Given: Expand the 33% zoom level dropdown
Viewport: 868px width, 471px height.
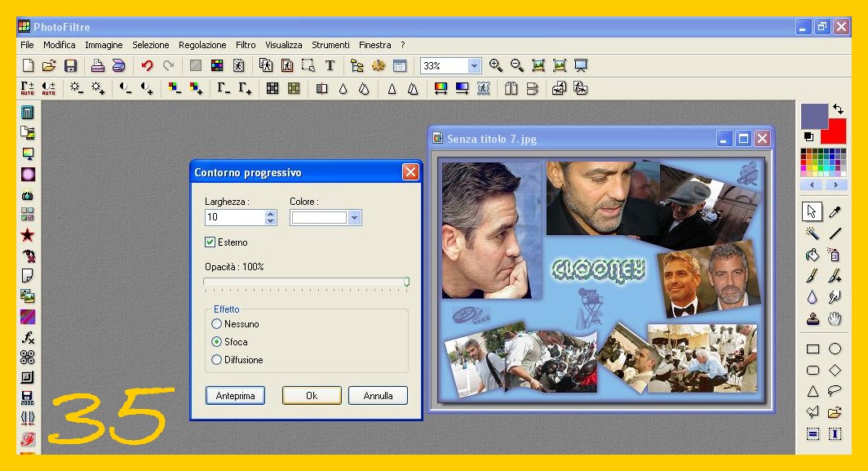Looking at the screenshot, I should pos(475,66).
